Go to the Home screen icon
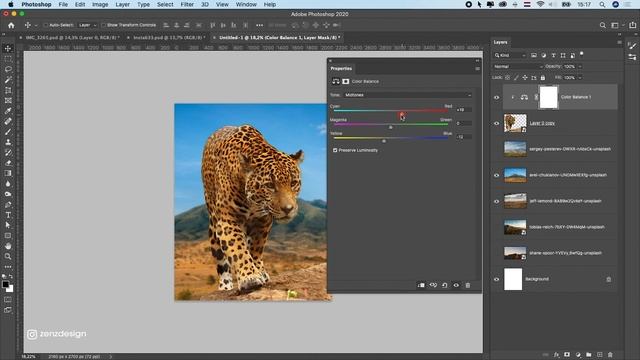Image resolution: width=640 pixels, height=360 pixels. click(x=11, y=25)
